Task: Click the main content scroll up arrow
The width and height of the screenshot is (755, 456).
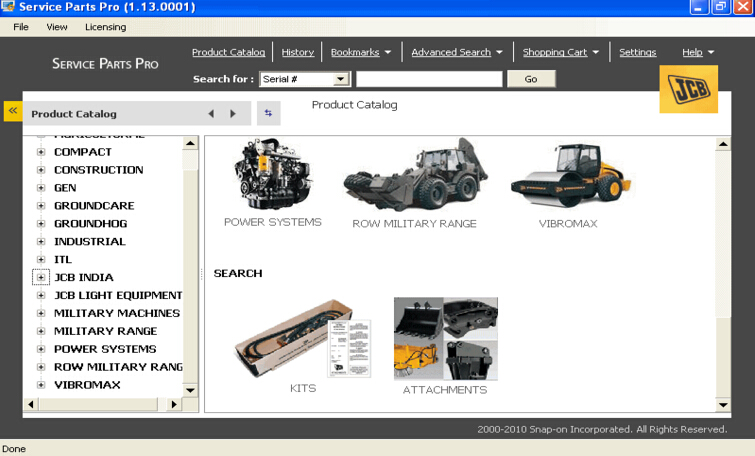Action: pyautogui.click(x=723, y=144)
